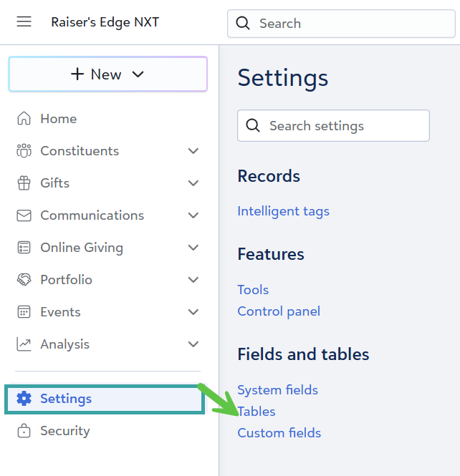The height and width of the screenshot is (476, 460).
Task: Click the Communications envelope icon
Action: 24,215
